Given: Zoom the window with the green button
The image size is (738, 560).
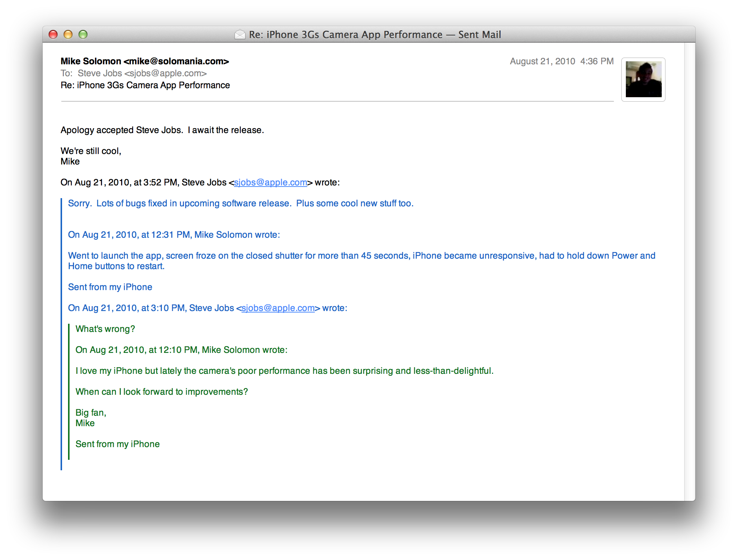Looking at the screenshot, I should pos(83,34).
